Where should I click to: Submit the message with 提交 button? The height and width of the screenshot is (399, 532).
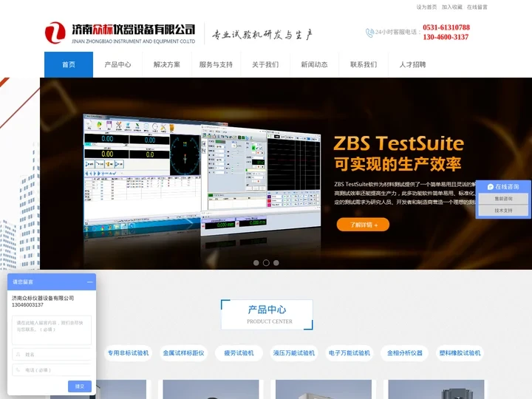coord(80,386)
